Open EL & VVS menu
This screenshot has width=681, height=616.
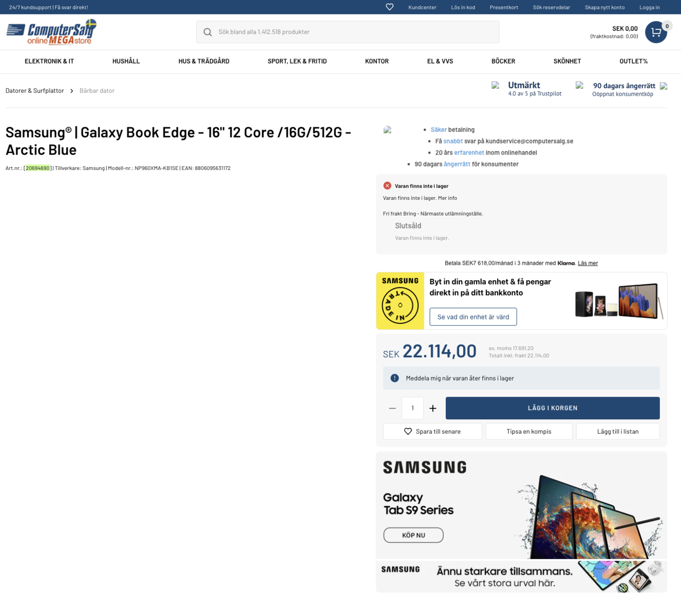click(440, 61)
